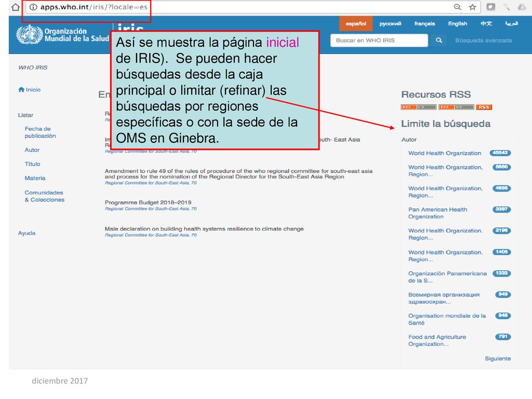532x399 pixels.
Task: Filter by Organización Panamericana de la S...
Action: click(x=447, y=277)
